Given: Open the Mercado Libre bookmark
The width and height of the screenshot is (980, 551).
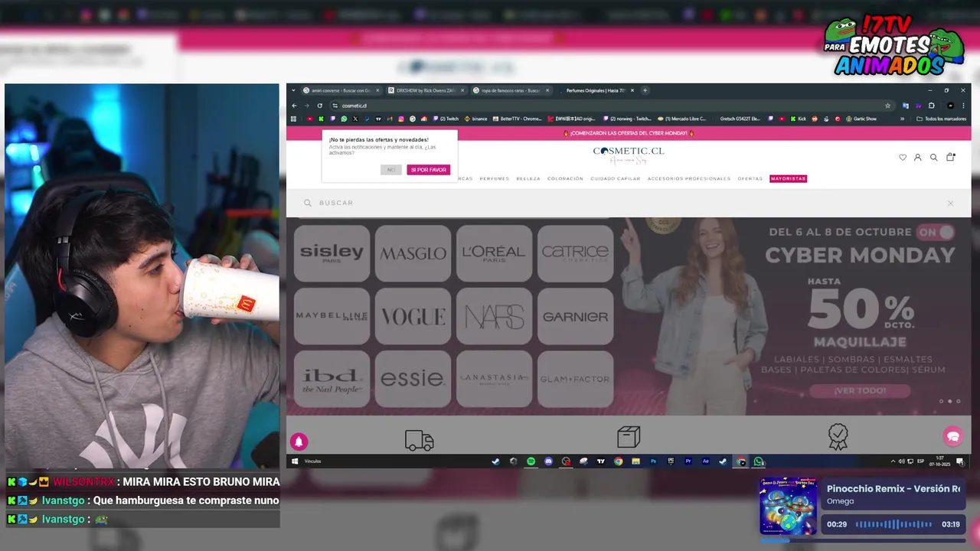Looking at the screenshot, I should (682, 119).
